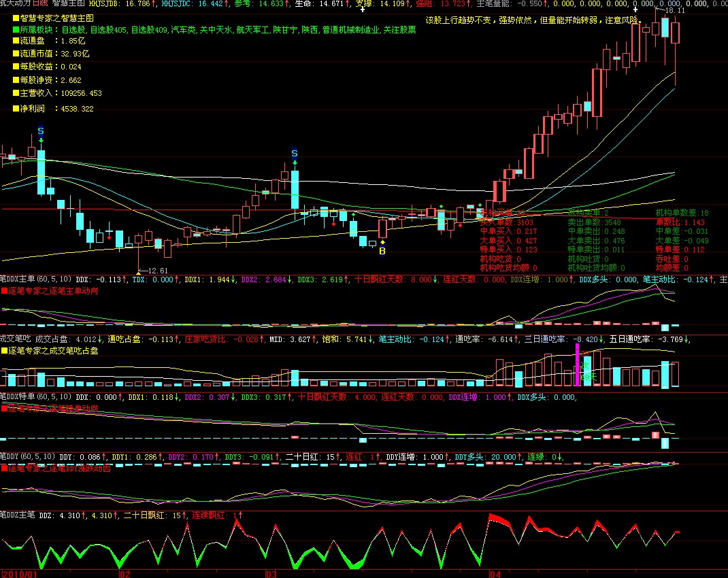Click the 笔DDX主单(60,5,10) indicator header
The width and height of the screenshot is (728, 578).
click(x=36, y=279)
